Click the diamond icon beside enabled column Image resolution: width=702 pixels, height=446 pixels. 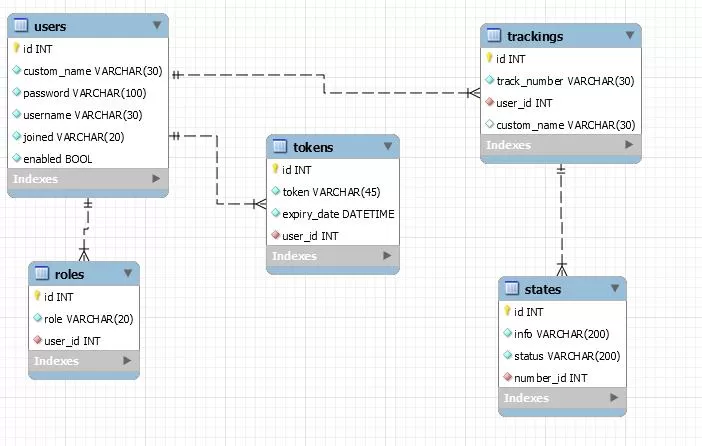[17, 158]
